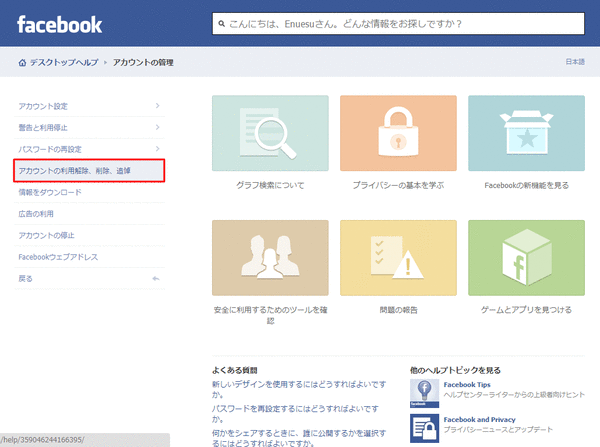The width and height of the screenshot is (600, 447).
Task: Open 広告の利用 sidebar item
Action: [89, 214]
